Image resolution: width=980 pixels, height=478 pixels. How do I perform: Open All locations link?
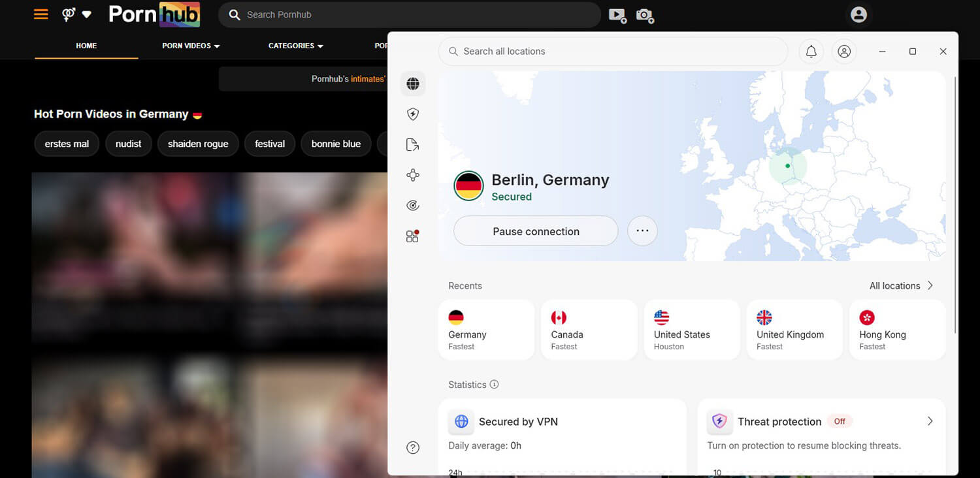click(894, 285)
